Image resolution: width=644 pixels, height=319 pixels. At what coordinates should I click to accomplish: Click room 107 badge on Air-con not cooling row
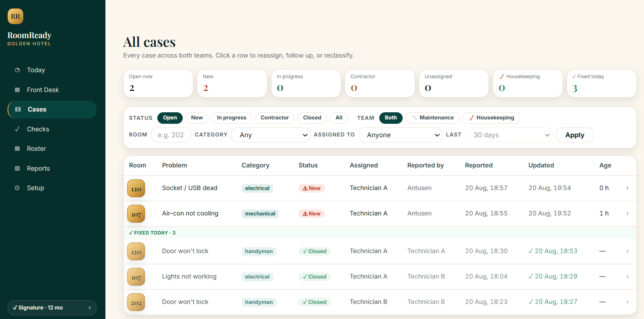click(136, 214)
